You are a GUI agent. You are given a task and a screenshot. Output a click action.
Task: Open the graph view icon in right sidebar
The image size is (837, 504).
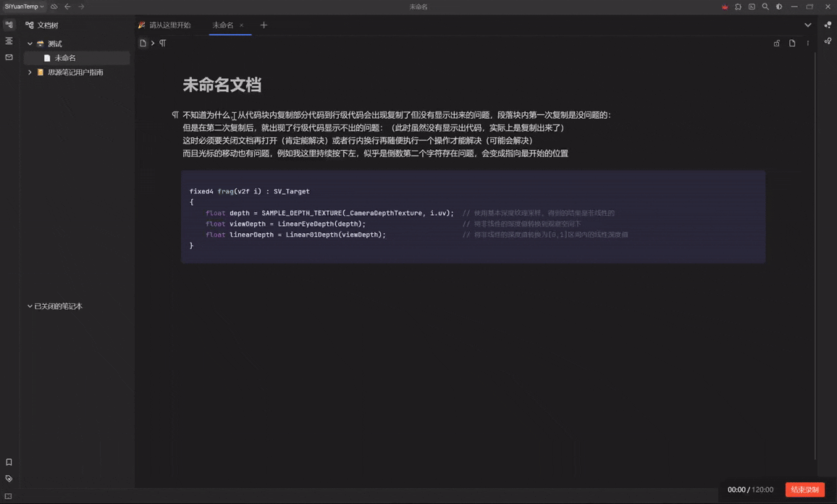pyautogui.click(x=828, y=41)
